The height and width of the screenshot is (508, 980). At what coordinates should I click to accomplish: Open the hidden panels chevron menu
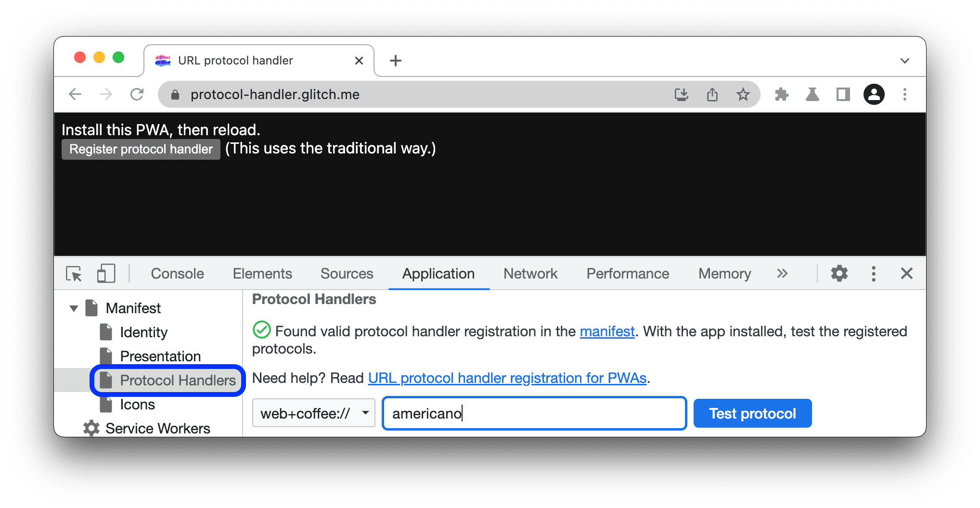click(x=782, y=273)
